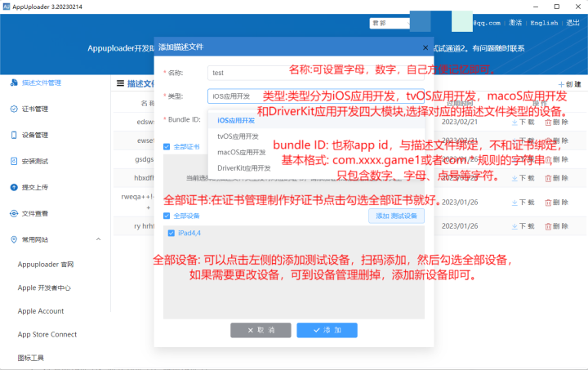Click the 取消 button
The image size is (588, 370).
261,330
